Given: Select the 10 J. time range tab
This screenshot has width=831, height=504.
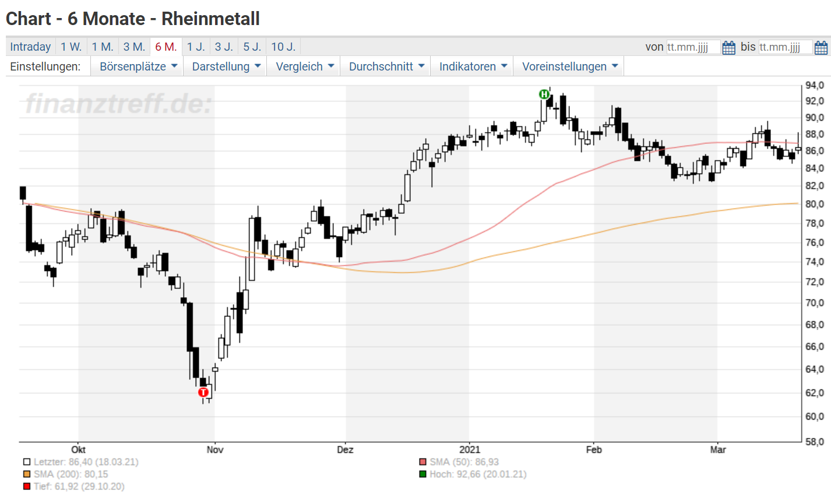Looking at the screenshot, I should coord(283,47).
